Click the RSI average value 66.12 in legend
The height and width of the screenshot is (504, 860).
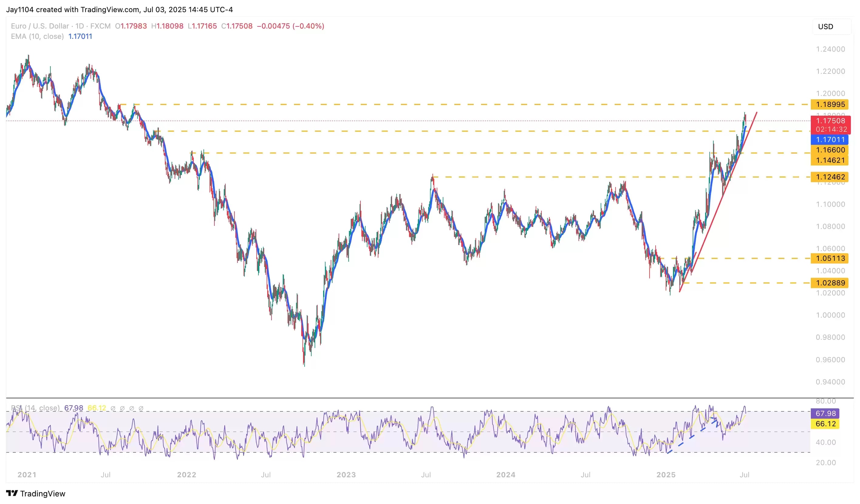pos(97,408)
